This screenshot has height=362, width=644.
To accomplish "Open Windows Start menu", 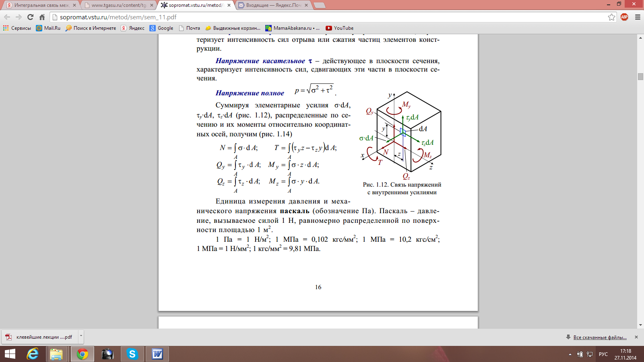I will pyautogui.click(x=10, y=354).
